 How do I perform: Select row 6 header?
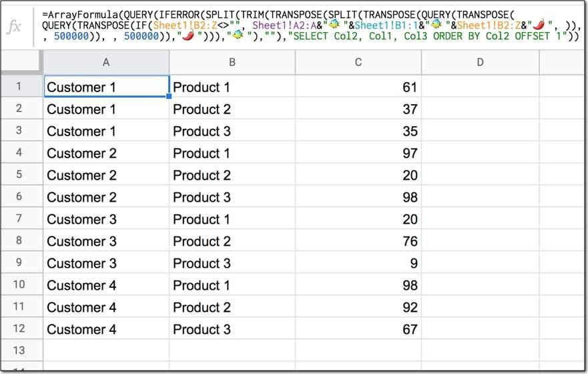point(22,196)
